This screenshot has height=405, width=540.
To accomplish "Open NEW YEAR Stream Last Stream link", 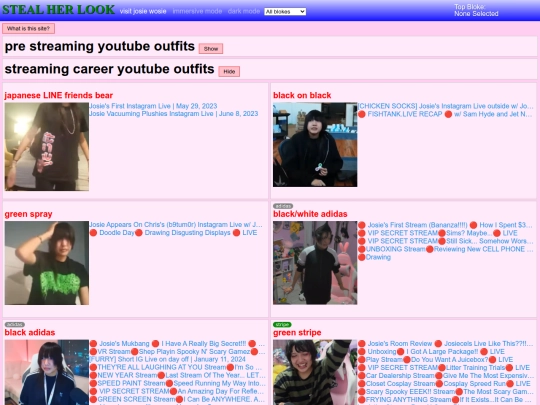I will [177, 375].
